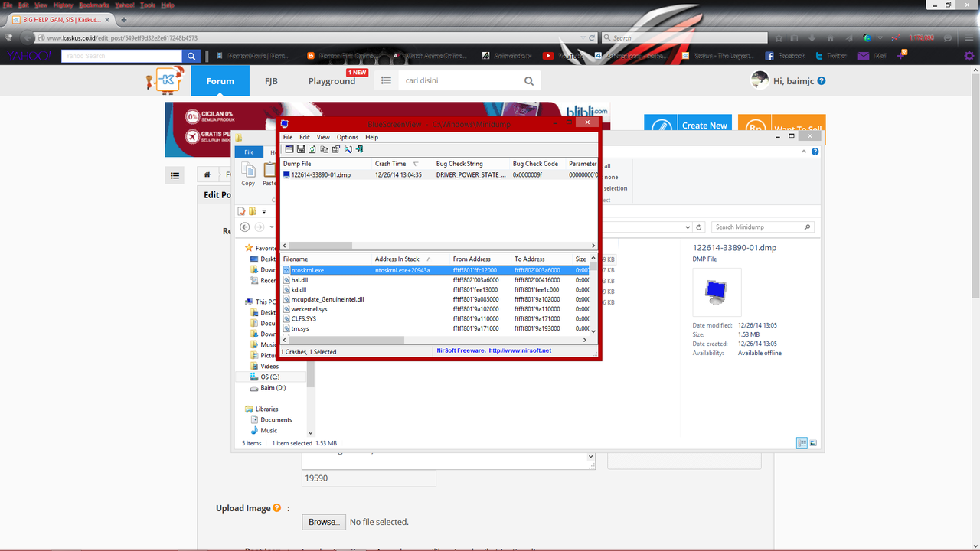Click the Back arrow in Explorer window
980x551 pixels.
[x=245, y=227]
